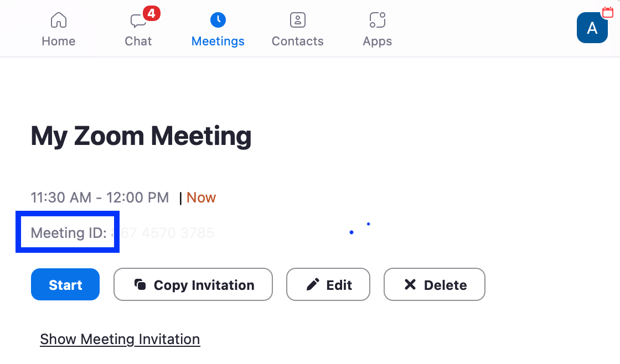Open the Chat speech bubble icon
The height and width of the screenshot is (364, 620).
(x=138, y=21)
